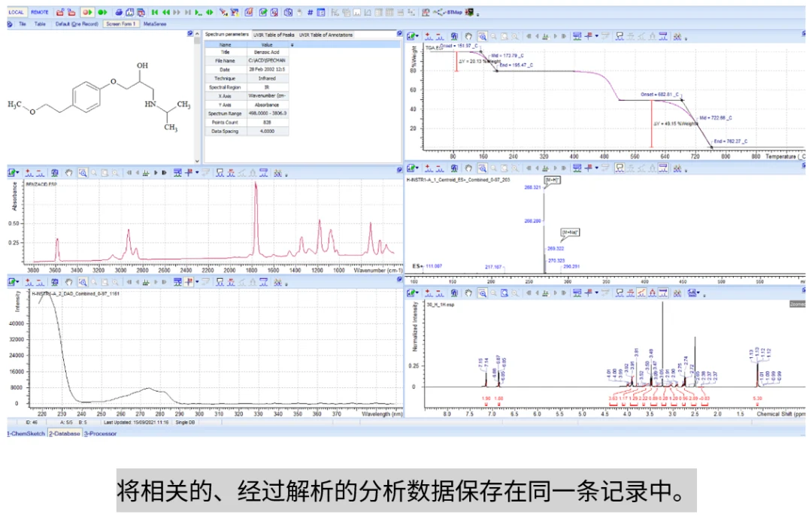The width and height of the screenshot is (812, 518).
Task: Open the MetaSense option
Action: coord(155,24)
